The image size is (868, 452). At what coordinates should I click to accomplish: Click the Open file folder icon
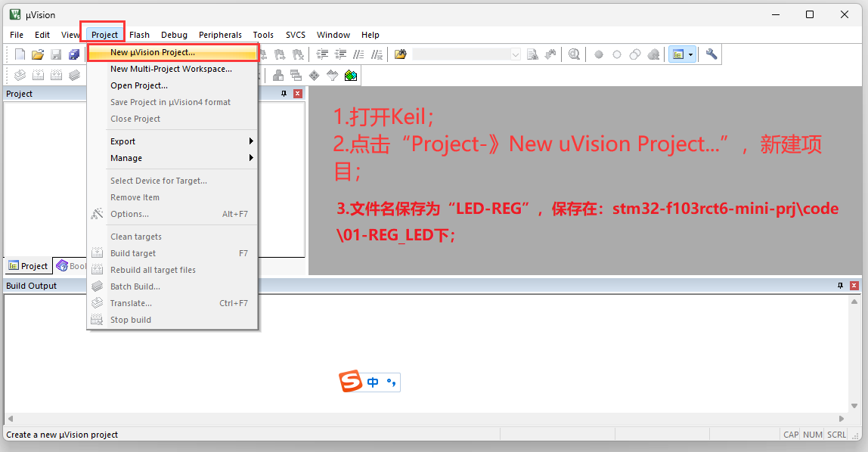pos(38,54)
